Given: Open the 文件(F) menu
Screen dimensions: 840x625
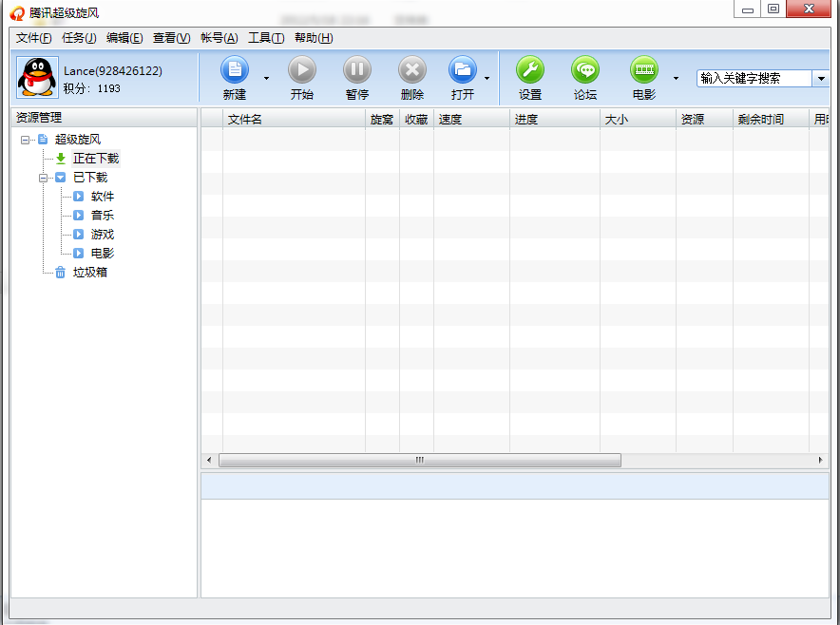Looking at the screenshot, I should coord(33,38).
